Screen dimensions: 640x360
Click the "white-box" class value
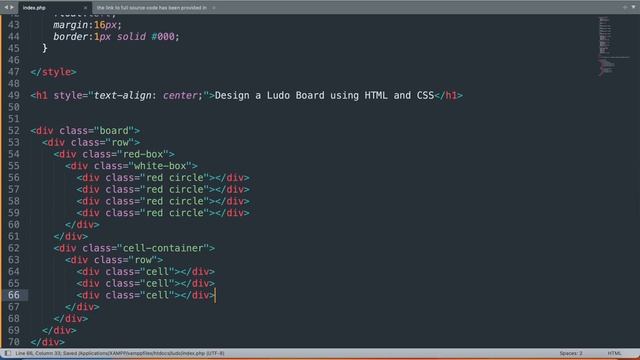[160, 166]
